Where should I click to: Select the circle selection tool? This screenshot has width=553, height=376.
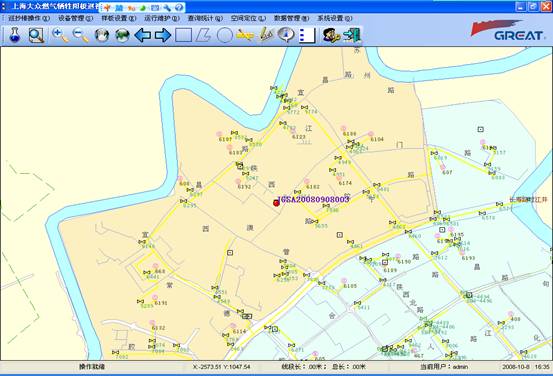pos(224,35)
